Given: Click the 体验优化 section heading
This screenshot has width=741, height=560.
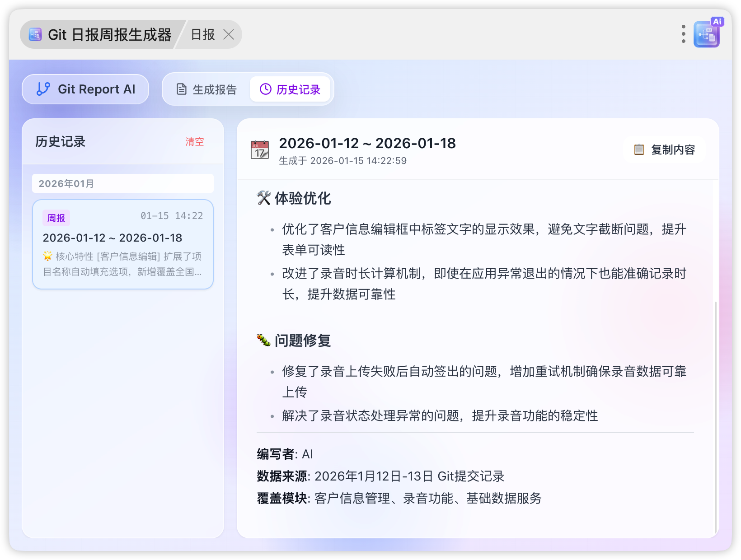Looking at the screenshot, I should [x=302, y=198].
